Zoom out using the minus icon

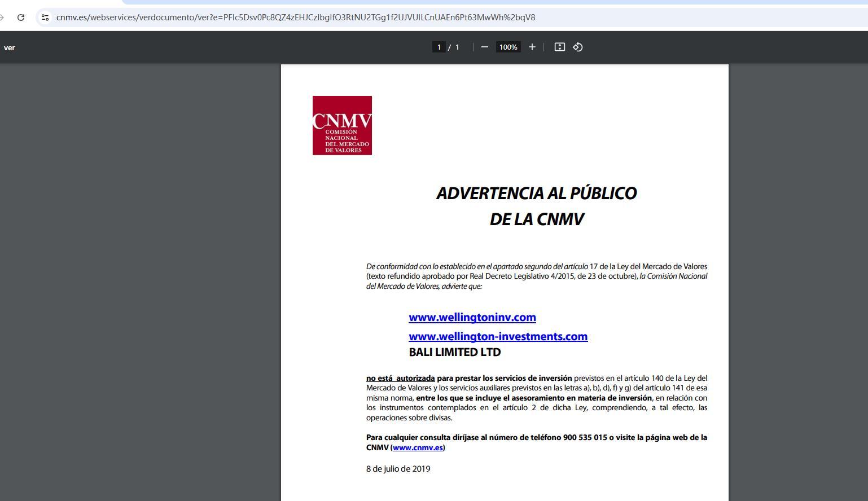484,47
